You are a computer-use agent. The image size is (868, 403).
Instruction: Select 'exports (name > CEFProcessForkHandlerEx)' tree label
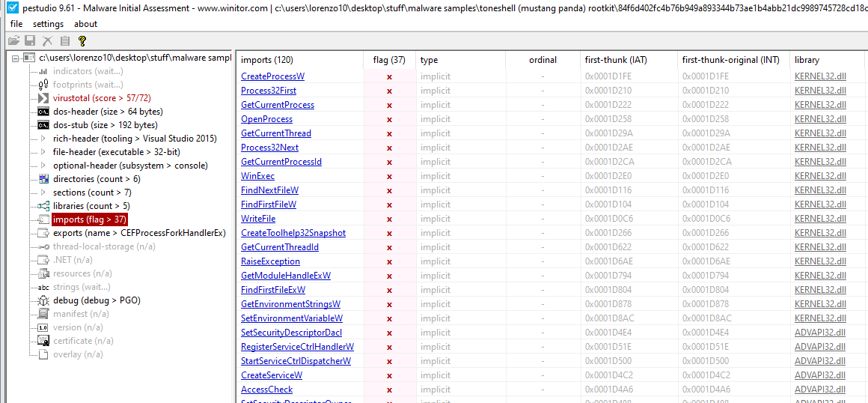point(139,233)
